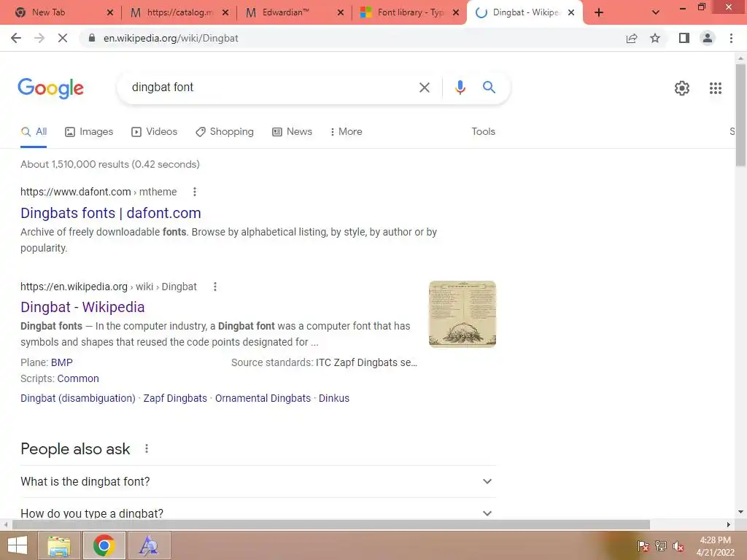Switch to the New Tab tab

point(60,12)
